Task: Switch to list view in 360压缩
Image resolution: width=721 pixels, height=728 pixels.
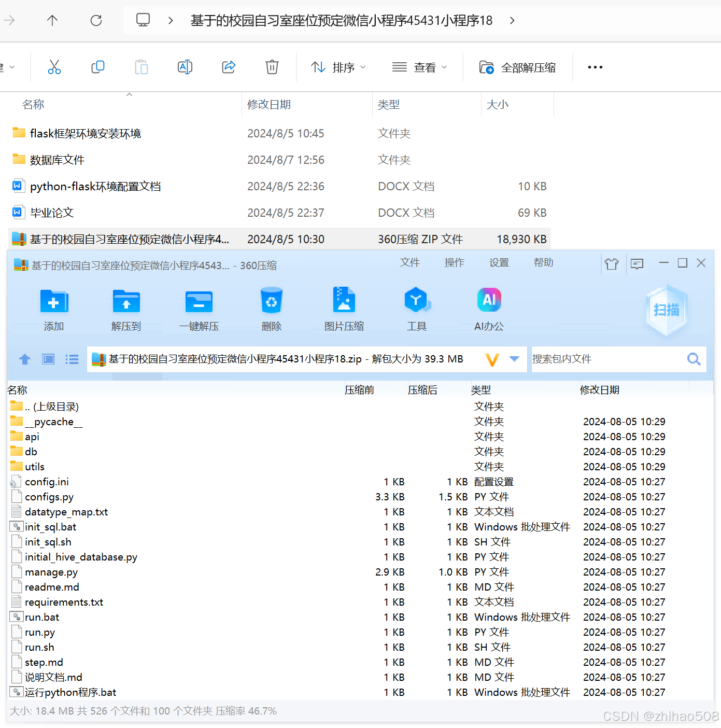Action: pyautogui.click(x=72, y=359)
